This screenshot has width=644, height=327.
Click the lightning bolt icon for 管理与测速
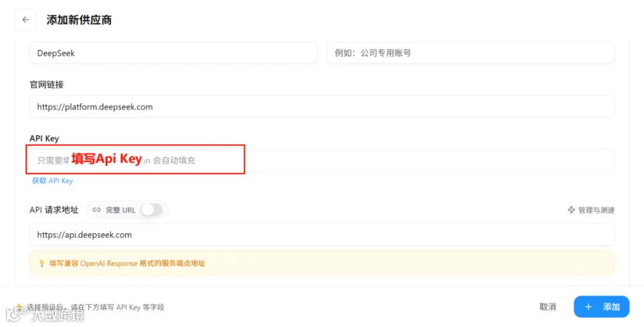pos(571,210)
